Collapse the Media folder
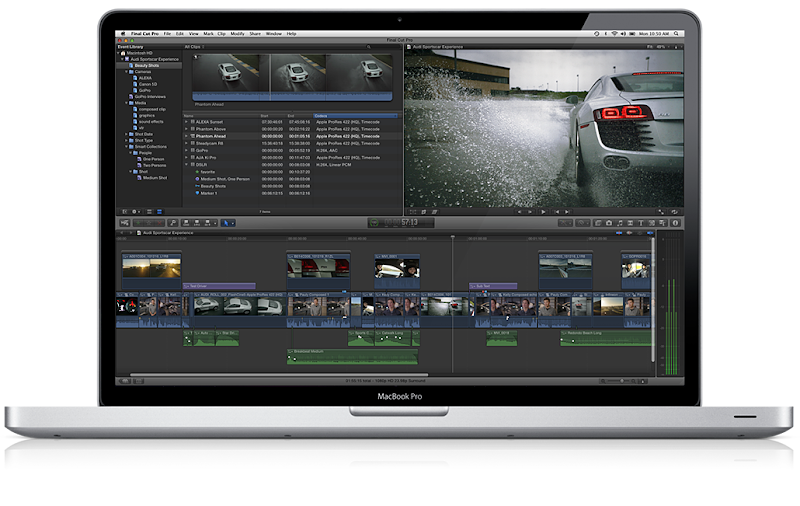The height and width of the screenshot is (506, 800). [x=127, y=103]
